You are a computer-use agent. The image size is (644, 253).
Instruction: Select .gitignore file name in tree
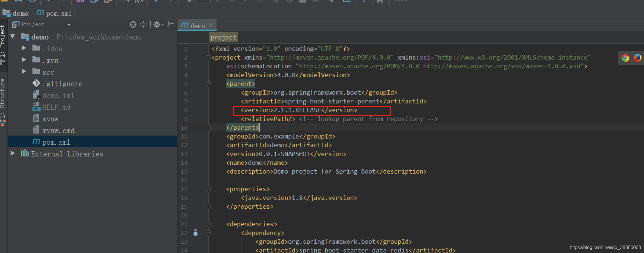click(62, 84)
